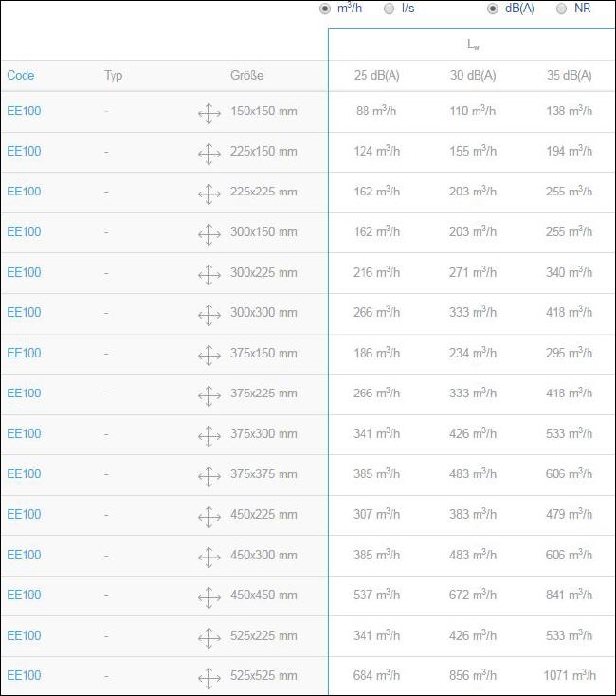Click dimension arrows icon for 225x225 mm
The height and width of the screenshot is (696, 616).
coord(209,194)
